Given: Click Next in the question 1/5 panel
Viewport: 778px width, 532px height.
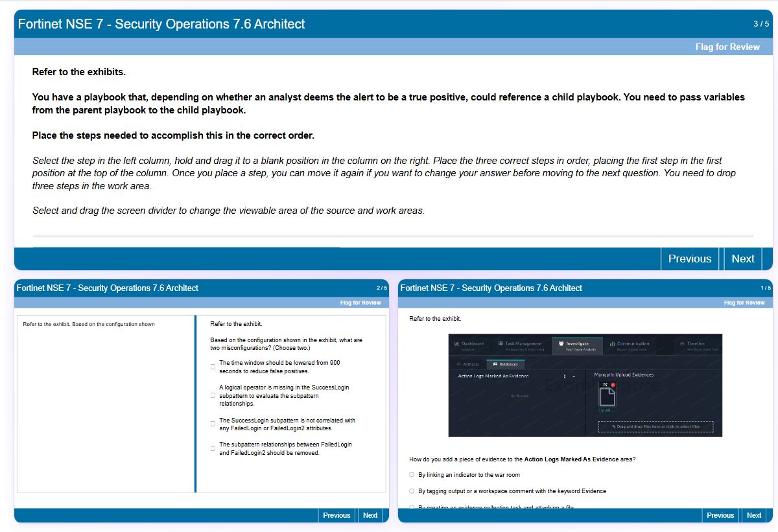Looking at the screenshot, I should click(754, 515).
